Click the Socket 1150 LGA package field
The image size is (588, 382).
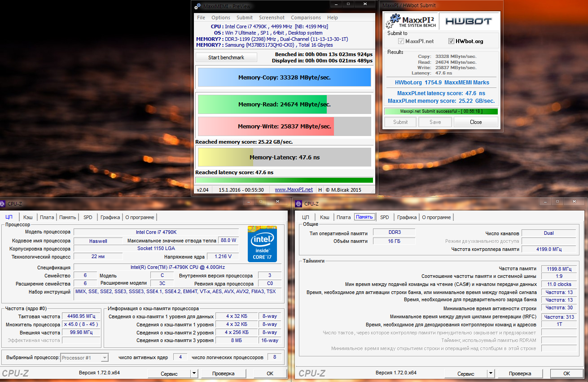click(156, 248)
